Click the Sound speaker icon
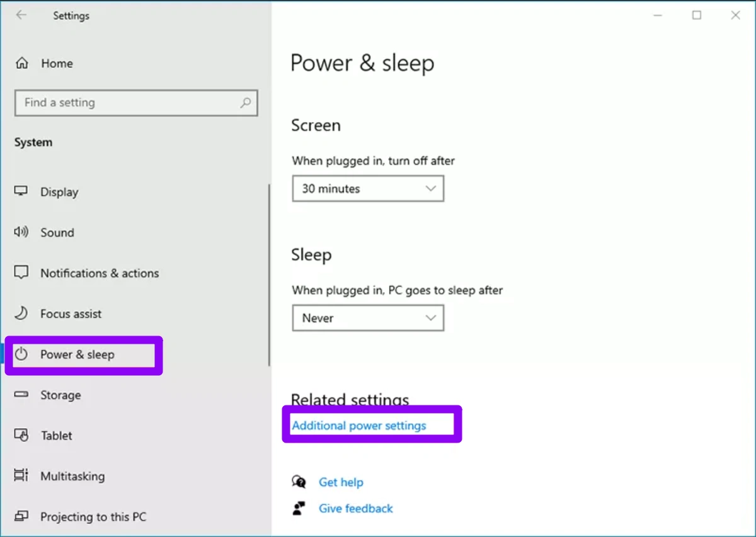The width and height of the screenshot is (756, 537). tap(21, 232)
